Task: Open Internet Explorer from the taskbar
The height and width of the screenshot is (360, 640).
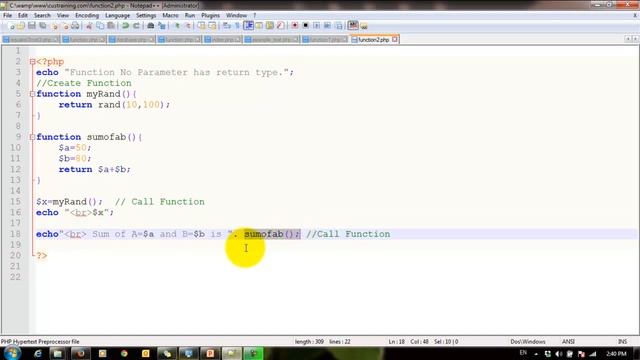Action: click(38, 353)
